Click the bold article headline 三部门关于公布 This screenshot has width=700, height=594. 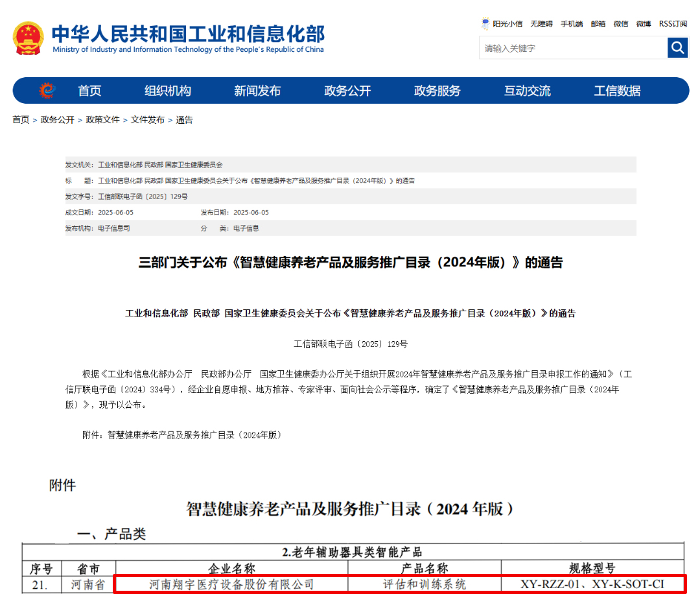coord(351,262)
